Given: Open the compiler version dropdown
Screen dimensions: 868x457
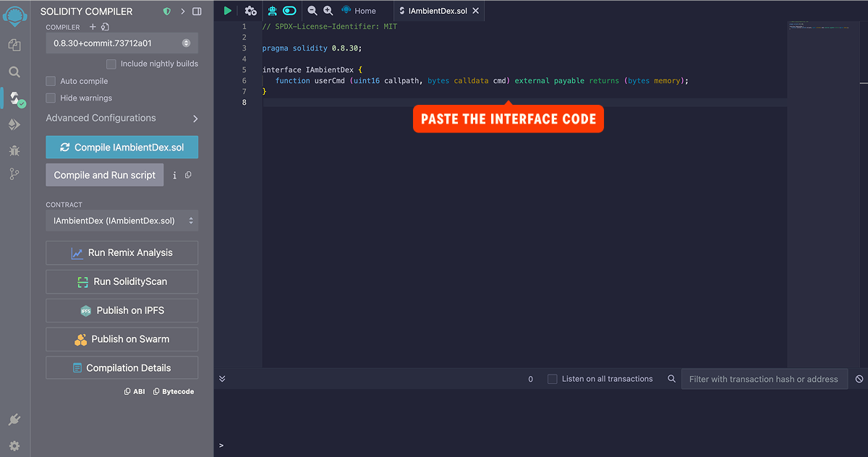Looking at the screenshot, I should [x=122, y=43].
